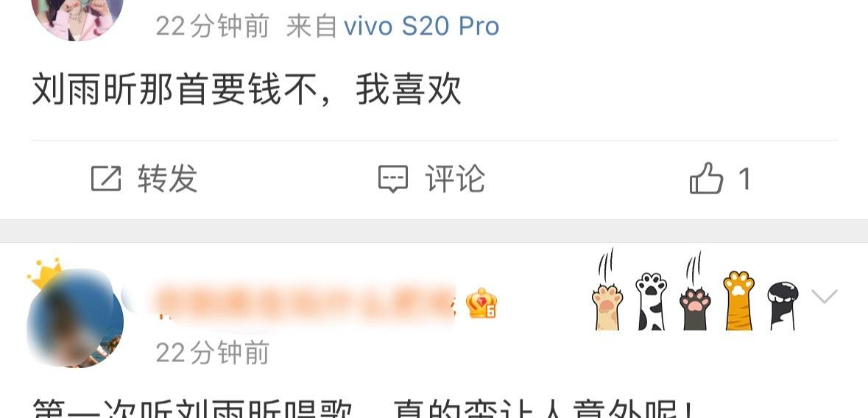Image resolution: width=868 pixels, height=418 pixels.
Task: Tap the orange tabby cat paw
Action: click(x=739, y=300)
